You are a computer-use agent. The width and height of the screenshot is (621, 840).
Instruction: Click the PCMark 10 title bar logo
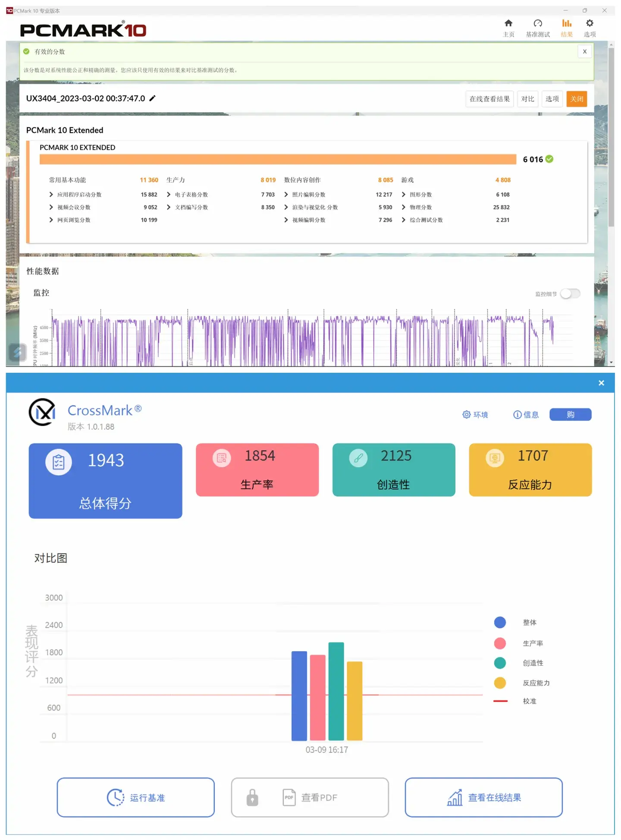[9, 11]
